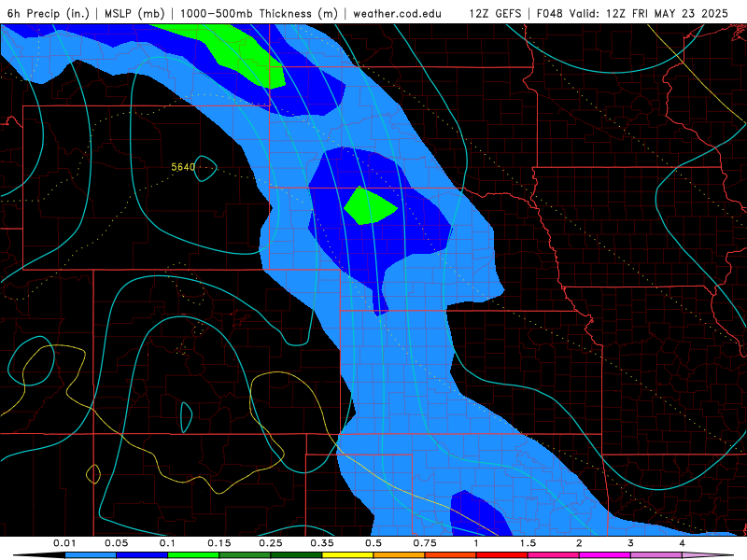Screen dimensions: 747x560
Task: Click the 5640 thickness contour label
Action: point(183,167)
